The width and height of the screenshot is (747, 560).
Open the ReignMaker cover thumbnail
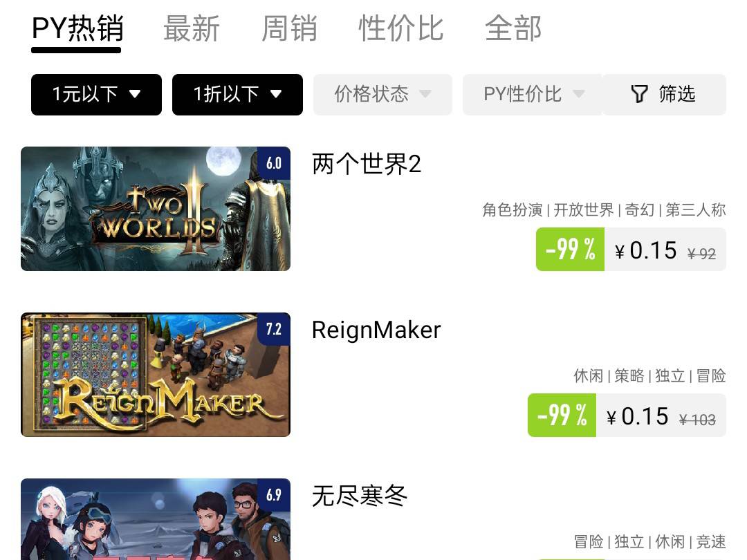pos(156,374)
